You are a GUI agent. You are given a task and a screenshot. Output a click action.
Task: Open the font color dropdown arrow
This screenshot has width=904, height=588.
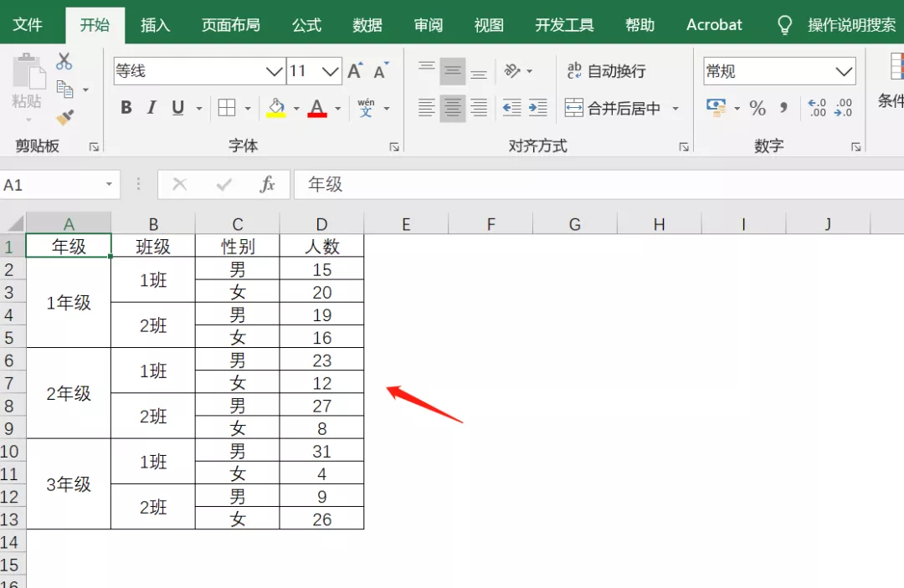click(338, 108)
